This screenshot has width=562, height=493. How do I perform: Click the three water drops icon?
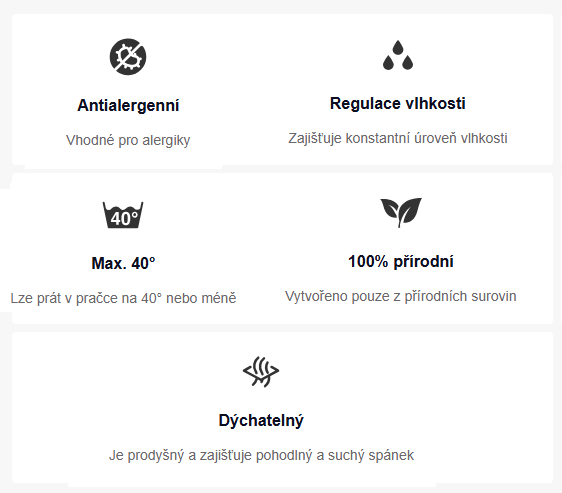coord(398,55)
